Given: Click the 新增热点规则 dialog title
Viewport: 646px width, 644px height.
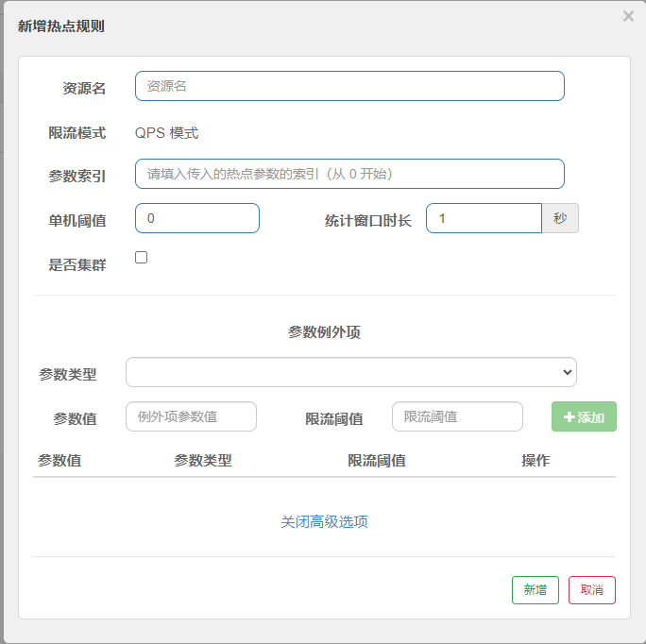Looking at the screenshot, I should tap(61, 26).
